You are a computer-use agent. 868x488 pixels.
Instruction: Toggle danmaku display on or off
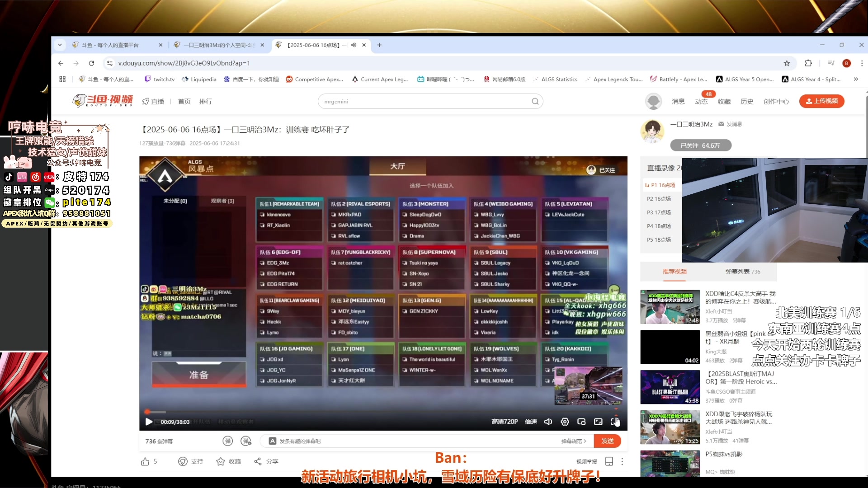(228, 441)
